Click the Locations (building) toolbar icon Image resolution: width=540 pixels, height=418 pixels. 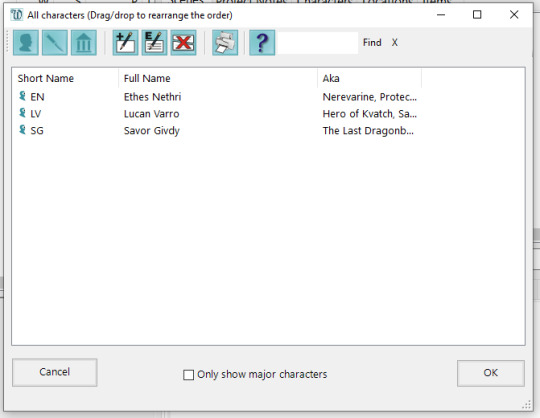(84, 43)
